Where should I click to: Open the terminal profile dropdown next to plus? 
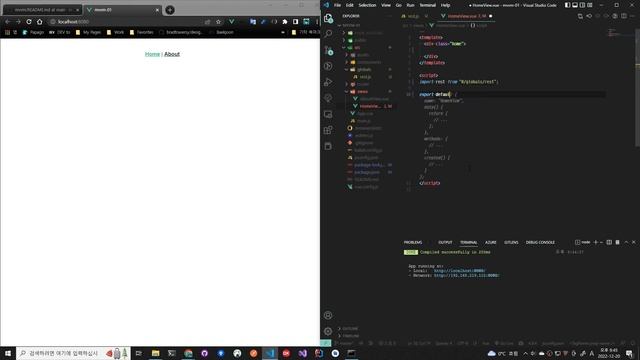click(601, 242)
